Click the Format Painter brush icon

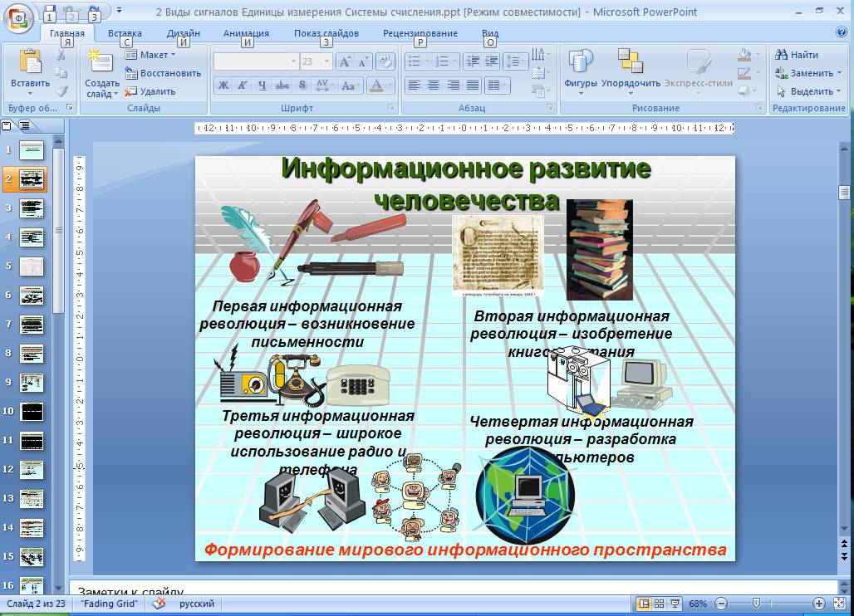tap(61, 91)
